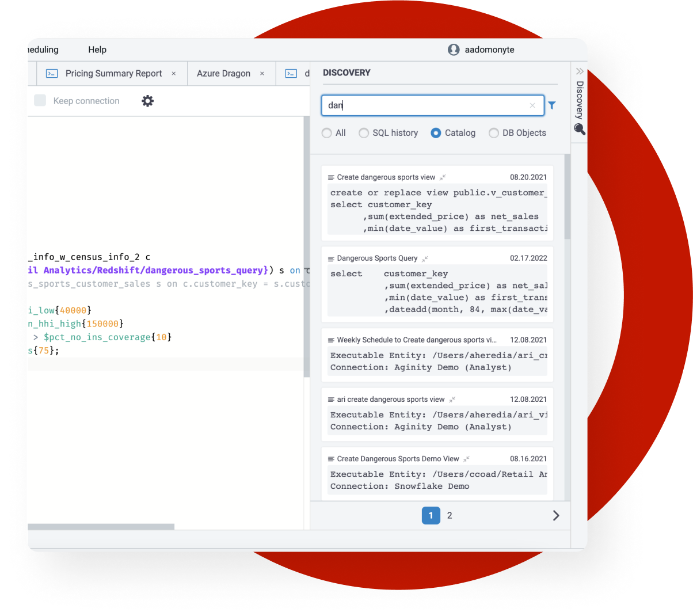Collapse the Discovery side panel using double chevron
The height and width of the screenshot is (616, 693).
[x=580, y=71]
